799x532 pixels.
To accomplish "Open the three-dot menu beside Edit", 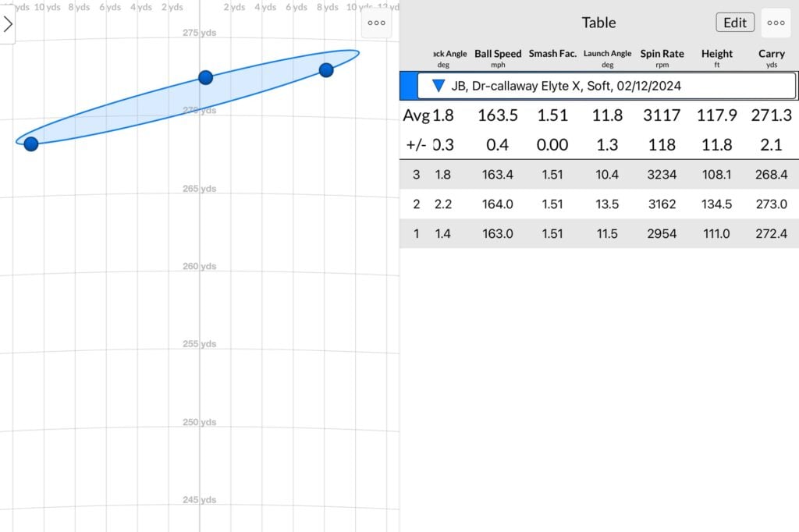I will (776, 23).
